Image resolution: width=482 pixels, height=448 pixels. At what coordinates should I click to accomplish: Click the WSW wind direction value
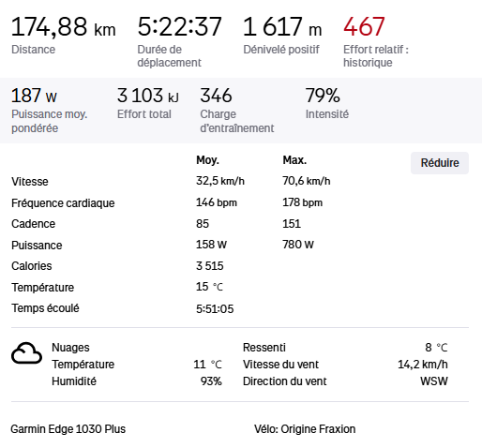(434, 381)
